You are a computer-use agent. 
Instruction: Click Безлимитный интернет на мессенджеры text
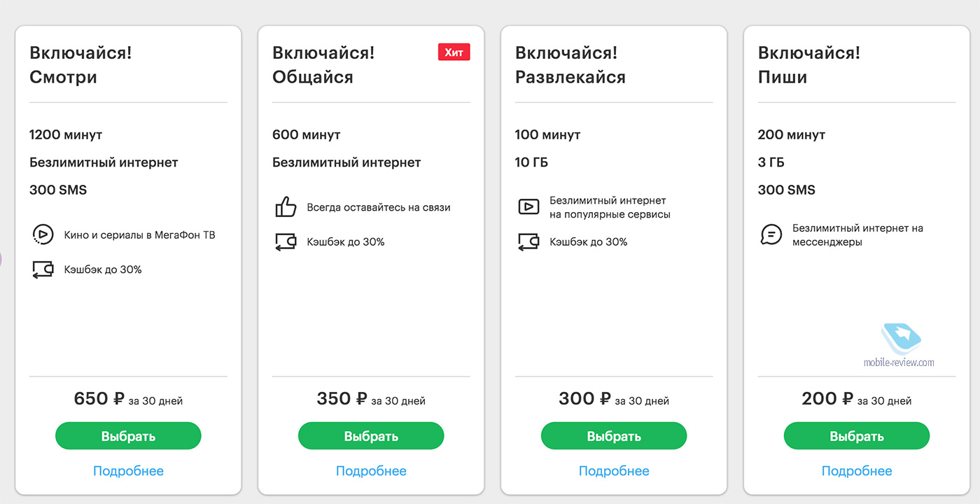(857, 235)
